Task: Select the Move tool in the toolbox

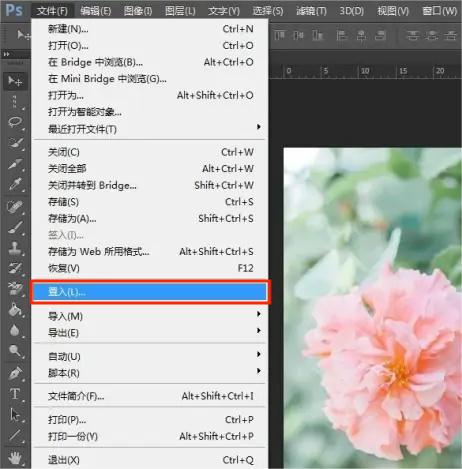Action: point(15,81)
